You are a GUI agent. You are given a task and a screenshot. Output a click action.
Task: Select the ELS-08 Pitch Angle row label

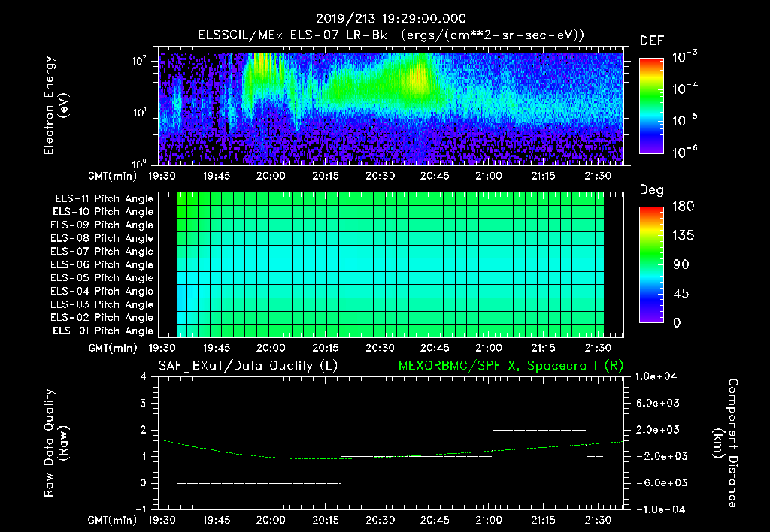tap(102, 238)
